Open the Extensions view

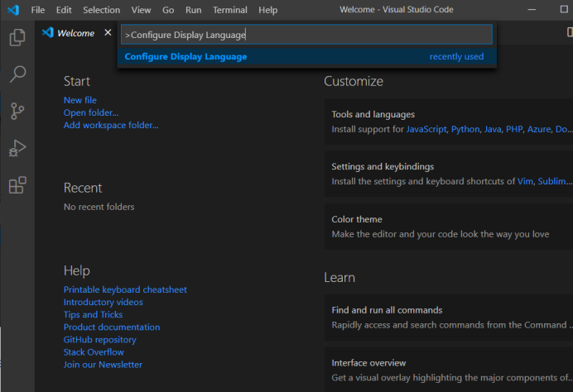point(17,185)
